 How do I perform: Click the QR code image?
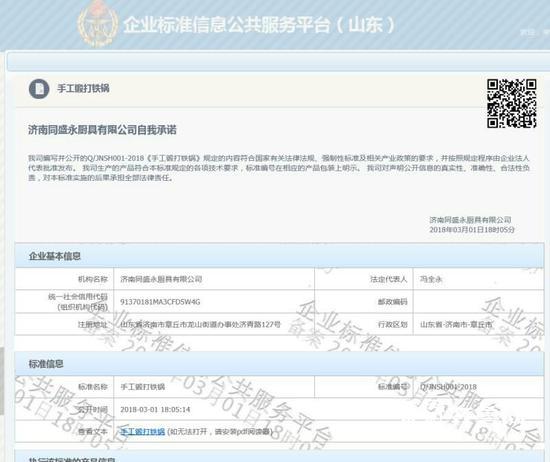511,103
